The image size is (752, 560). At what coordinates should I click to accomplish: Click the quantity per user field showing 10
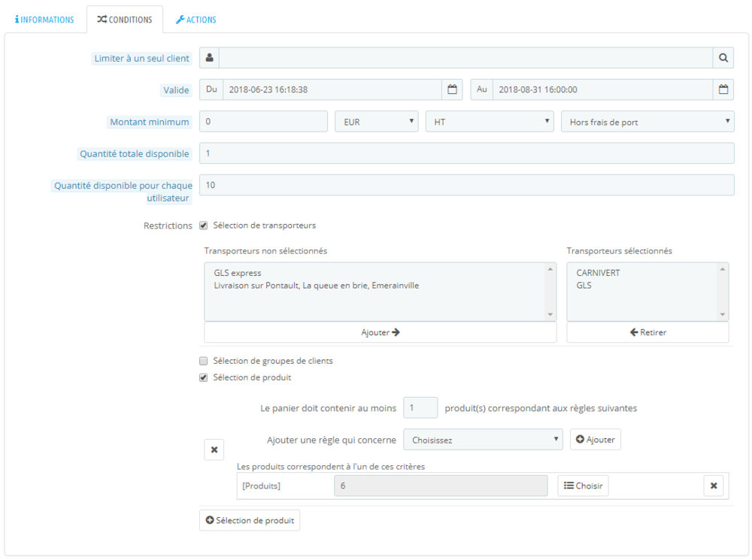click(x=467, y=185)
